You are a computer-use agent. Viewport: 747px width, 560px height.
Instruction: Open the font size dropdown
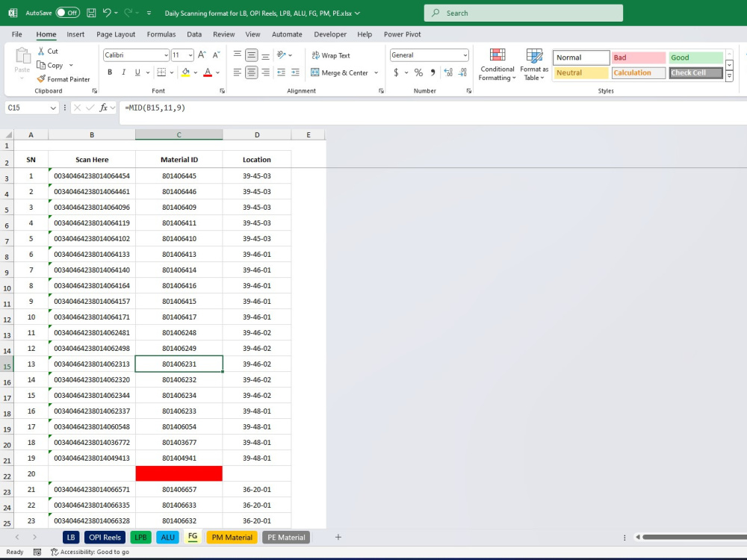190,55
